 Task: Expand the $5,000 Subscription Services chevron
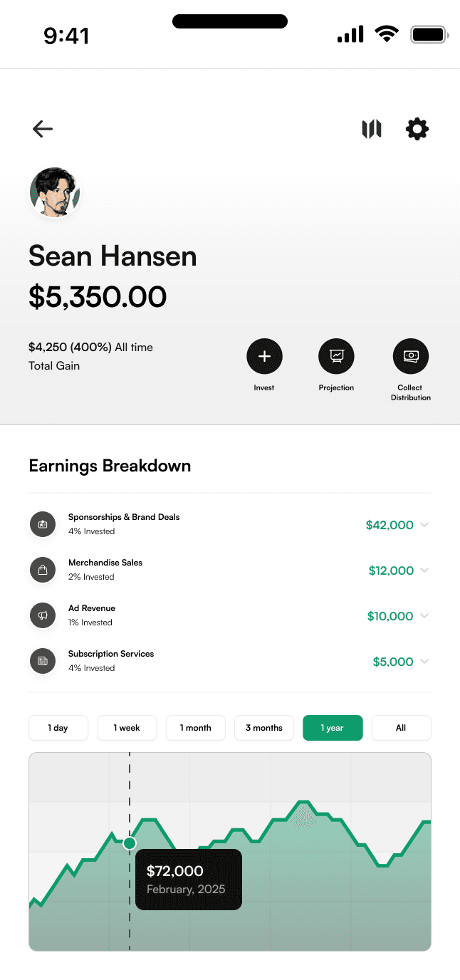pyautogui.click(x=424, y=662)
